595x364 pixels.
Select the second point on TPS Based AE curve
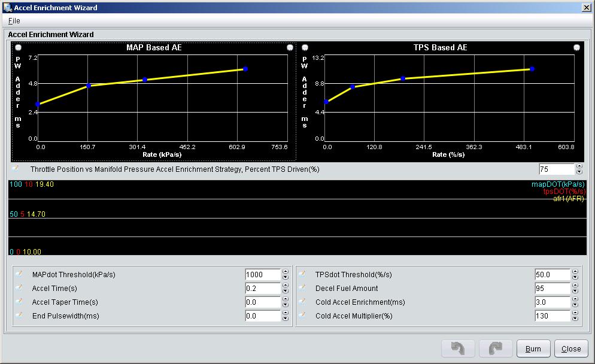(353, 87)
